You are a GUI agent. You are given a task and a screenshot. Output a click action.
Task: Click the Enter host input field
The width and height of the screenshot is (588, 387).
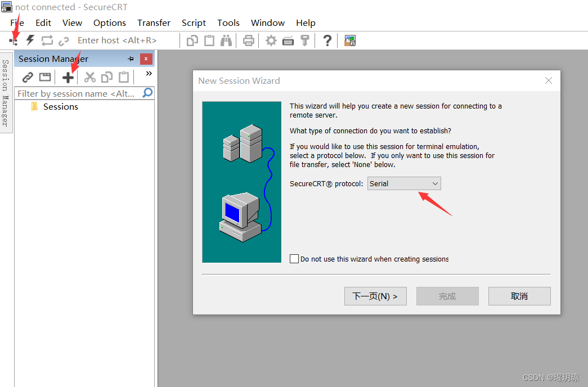(125, 40)
